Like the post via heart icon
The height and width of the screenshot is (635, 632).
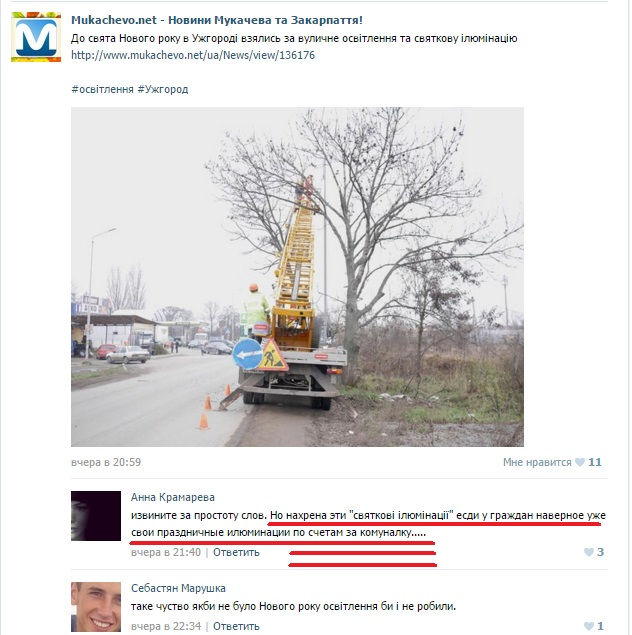tap(580, 462)
